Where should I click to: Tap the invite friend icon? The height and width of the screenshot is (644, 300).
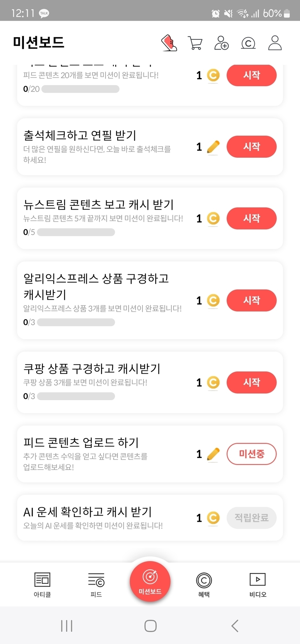[222, 43]
